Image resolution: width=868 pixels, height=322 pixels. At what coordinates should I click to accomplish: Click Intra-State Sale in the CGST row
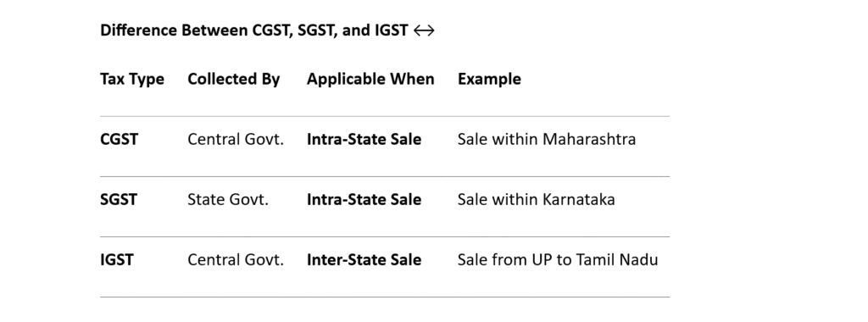coord(364,140)
